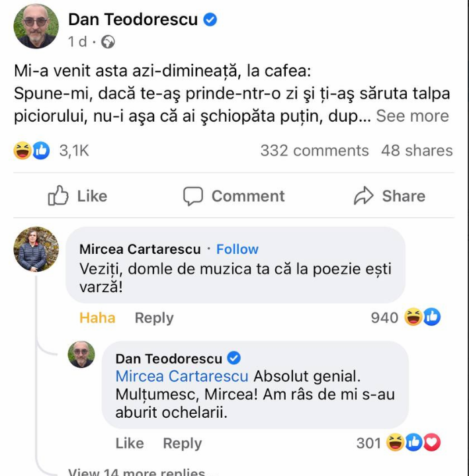Click the blue verified badge beside the post author
The image size is (469, 476).
[x=210, y=20]
